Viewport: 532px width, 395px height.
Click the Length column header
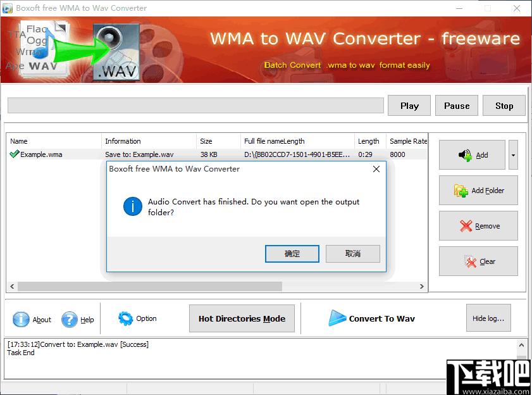tap(370, 141)
